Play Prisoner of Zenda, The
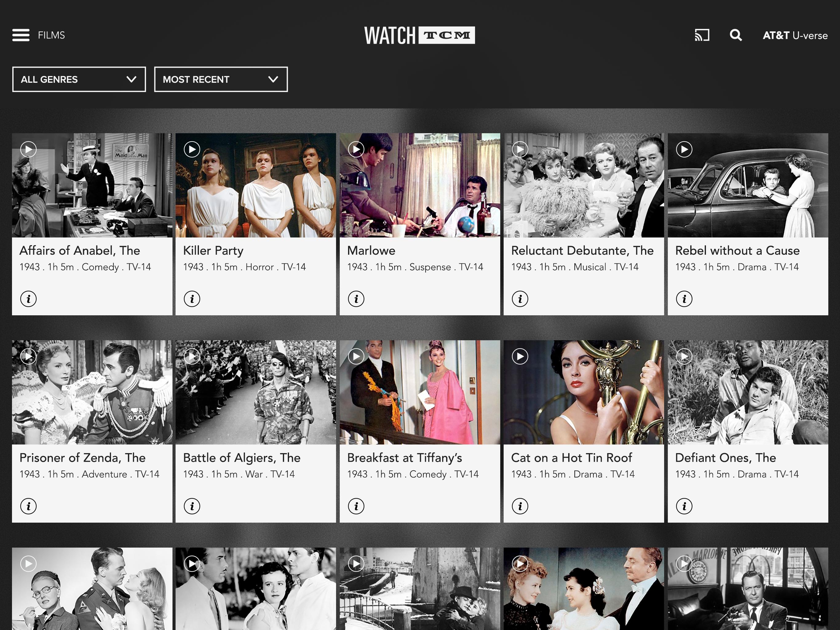 [x=29, y=357]
